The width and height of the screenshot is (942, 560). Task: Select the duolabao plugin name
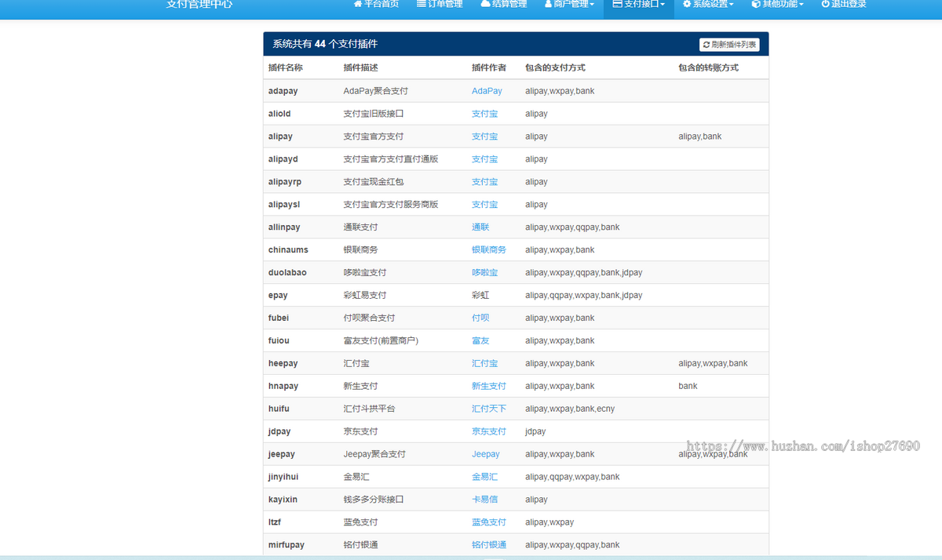(287, 273)
